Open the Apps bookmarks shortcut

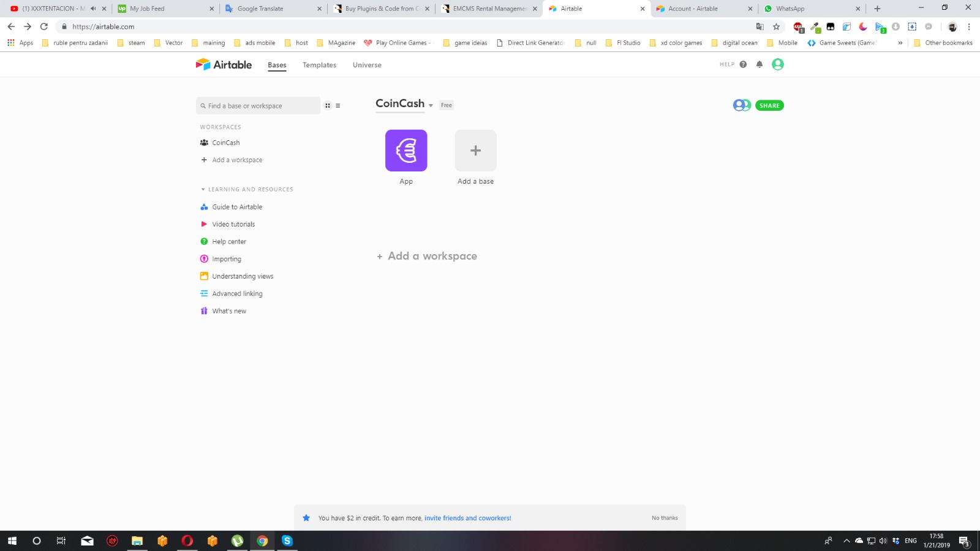click(20, 43)
